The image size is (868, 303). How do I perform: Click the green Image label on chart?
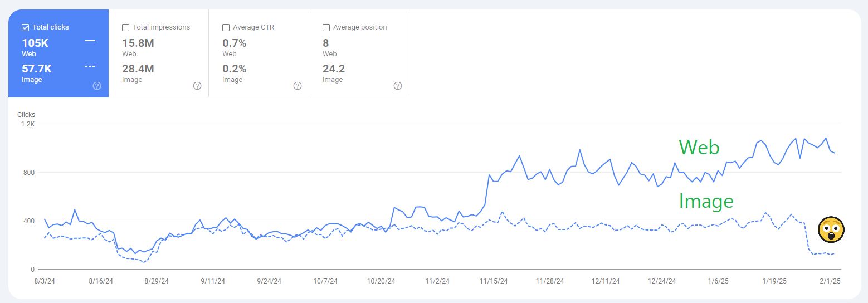(706, 201)
